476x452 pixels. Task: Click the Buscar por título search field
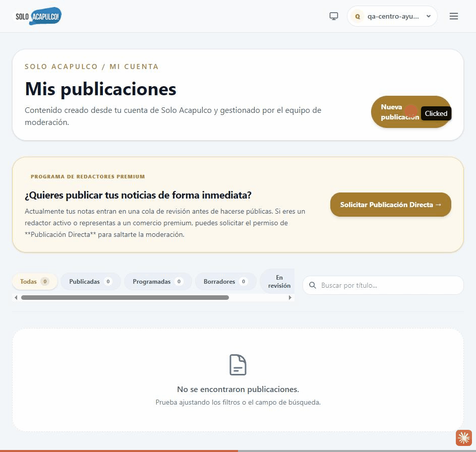(383, 285)
